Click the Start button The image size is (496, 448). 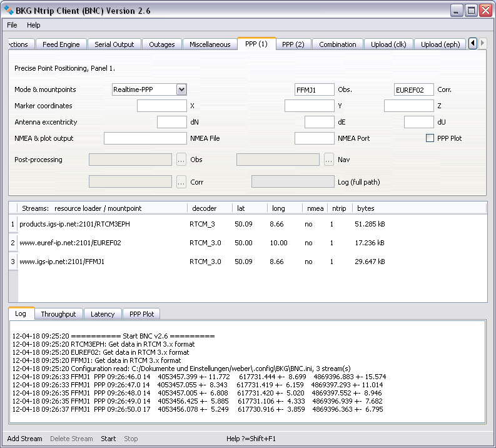point(108,439)
